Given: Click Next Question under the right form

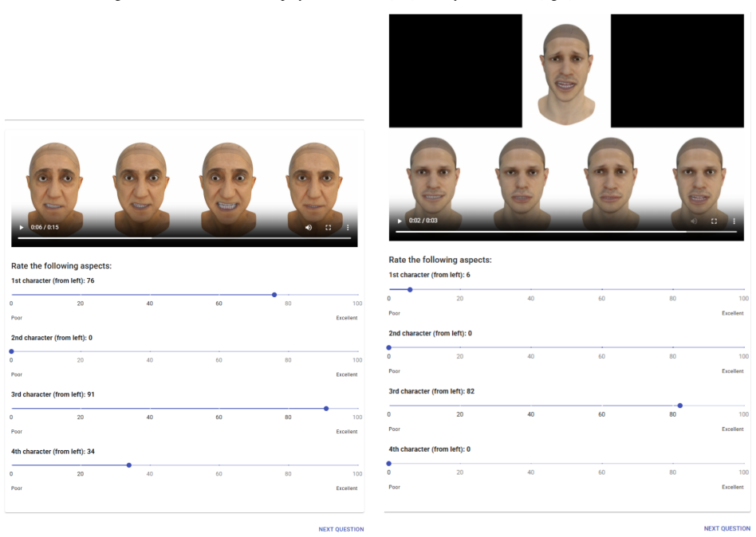Looking at the screenshot, I should click(726, 528).
